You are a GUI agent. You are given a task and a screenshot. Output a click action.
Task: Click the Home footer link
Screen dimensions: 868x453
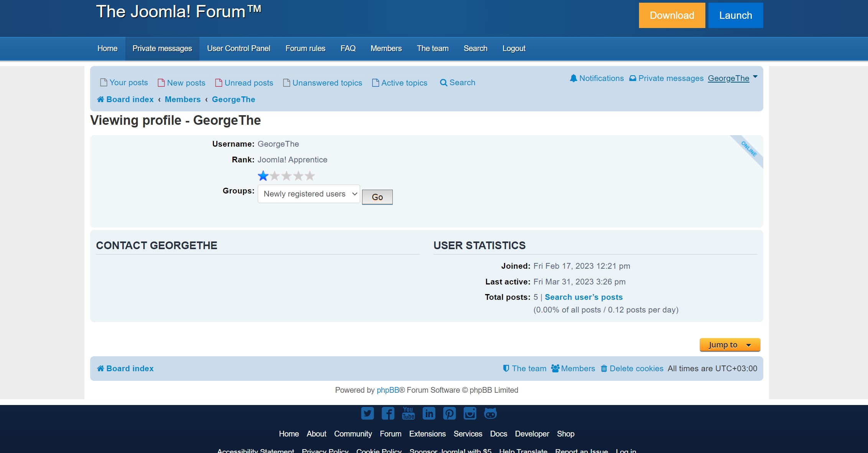(289, 434)
